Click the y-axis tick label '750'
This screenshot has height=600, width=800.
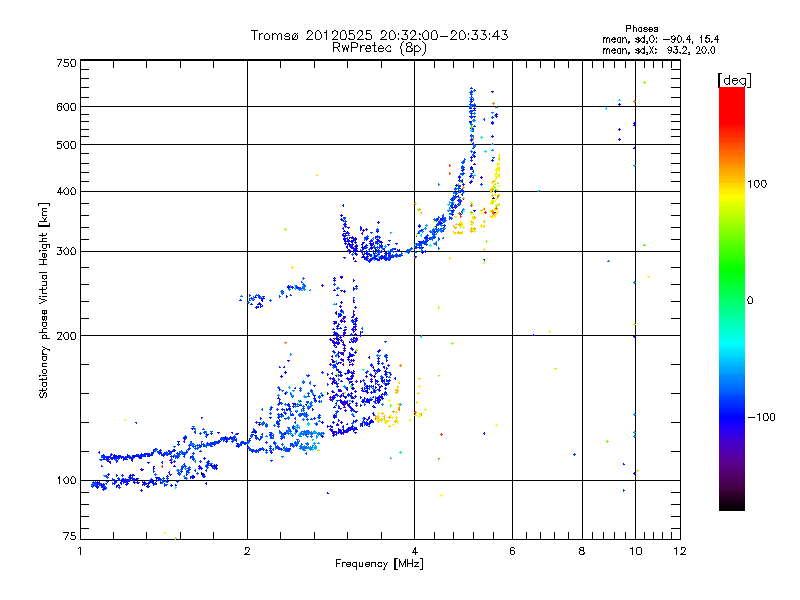pos(67,63)
